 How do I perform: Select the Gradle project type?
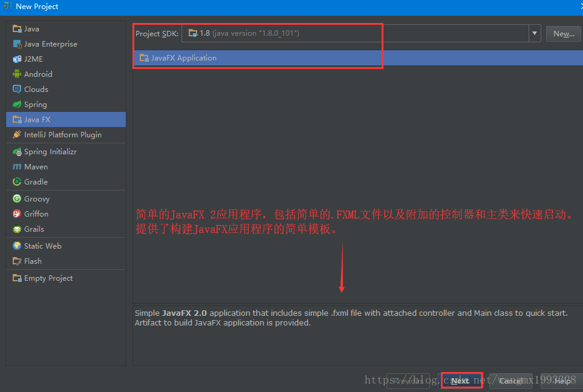[x=66, y=182]
